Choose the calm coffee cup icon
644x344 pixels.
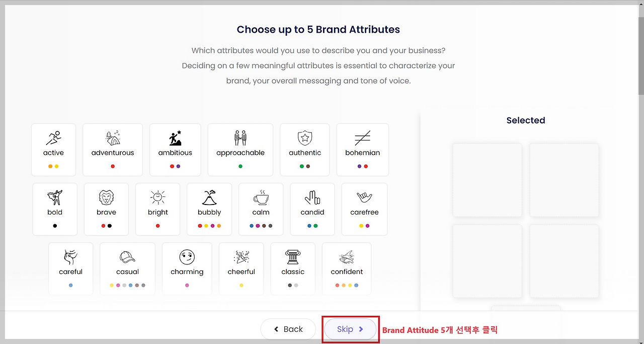(x=261, y=197)
